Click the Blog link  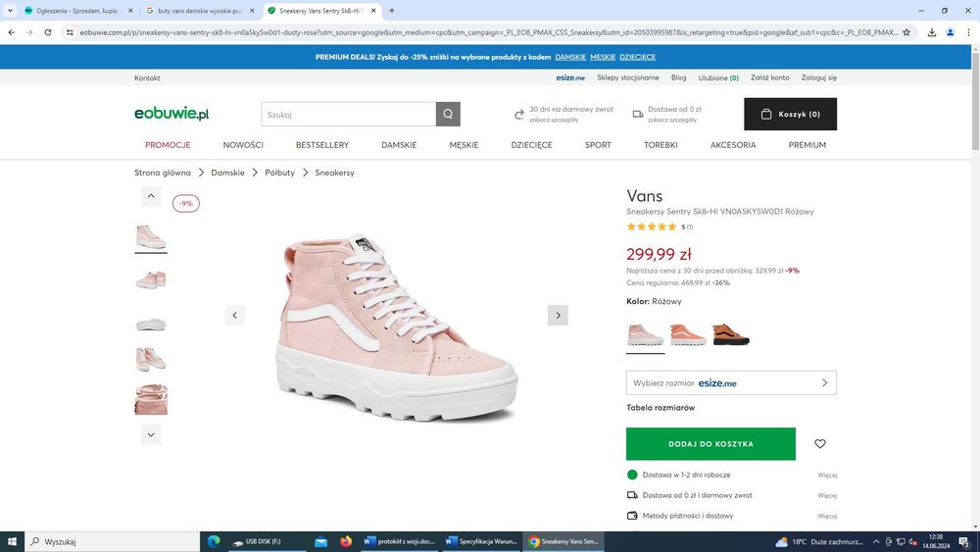678,77
